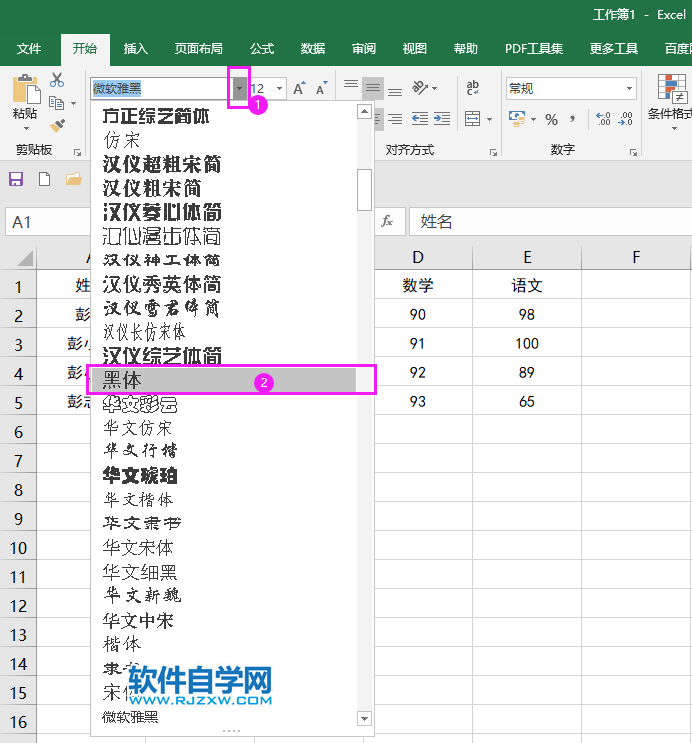Switch to the 页面布局 tab
Screen dimensions: 692x743
[x=198, y=49]
